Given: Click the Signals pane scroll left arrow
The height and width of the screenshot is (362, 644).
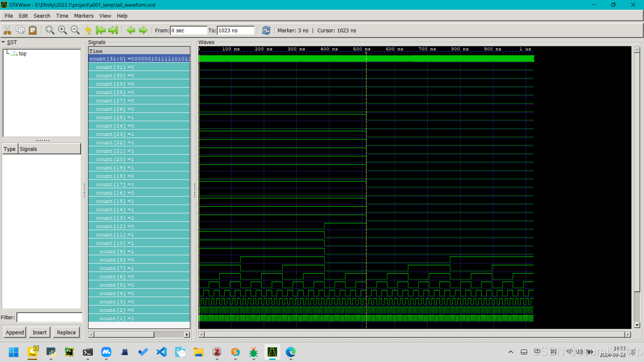Looking at the screenshot, I should [x=91, y=335].
